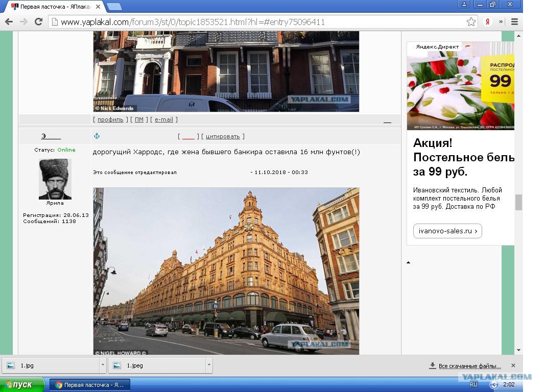Click the Ивановский текстиль ad description
The image size is (545, 392).
point(458,198)
